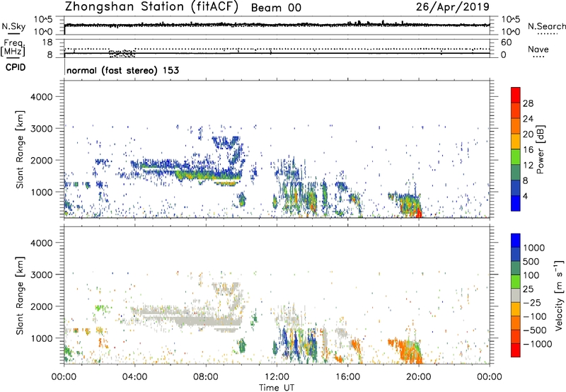Click the "N.Sky" legend label
The width and height of the screenshot is (566, 392).
click(13, 26)
